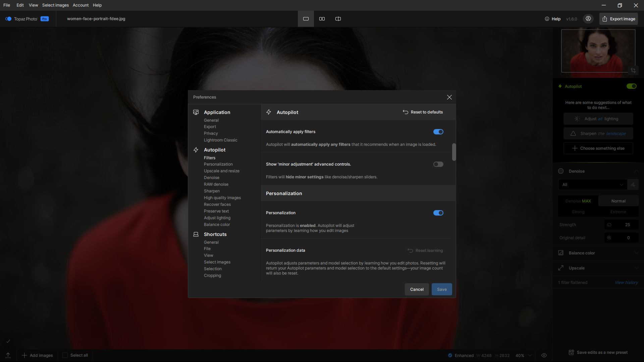Click the Application section monitor icon
Screen dimensions: 644x362
coord(196,112)
